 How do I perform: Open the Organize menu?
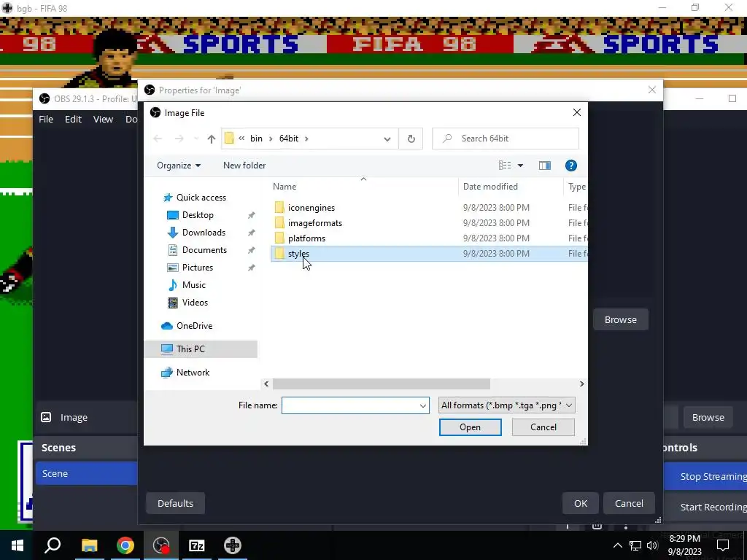[179, 166]
